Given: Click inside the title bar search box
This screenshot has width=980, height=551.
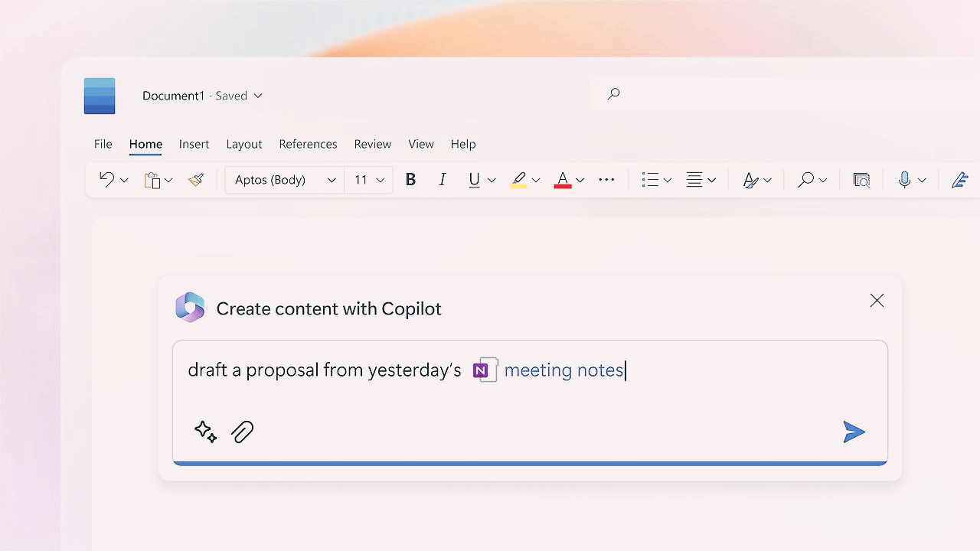Looking at the screenshot, I should point(785,94).
